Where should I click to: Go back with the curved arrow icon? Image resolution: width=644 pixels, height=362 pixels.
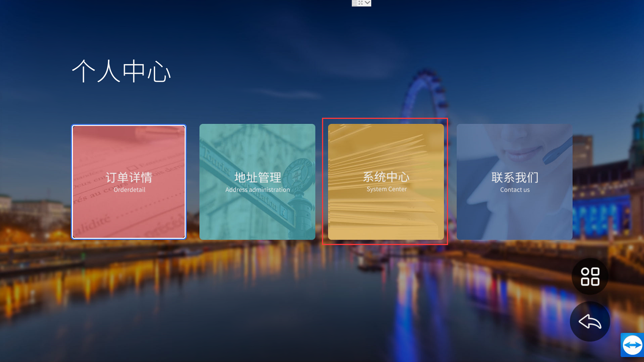click(x=590, y=321)
